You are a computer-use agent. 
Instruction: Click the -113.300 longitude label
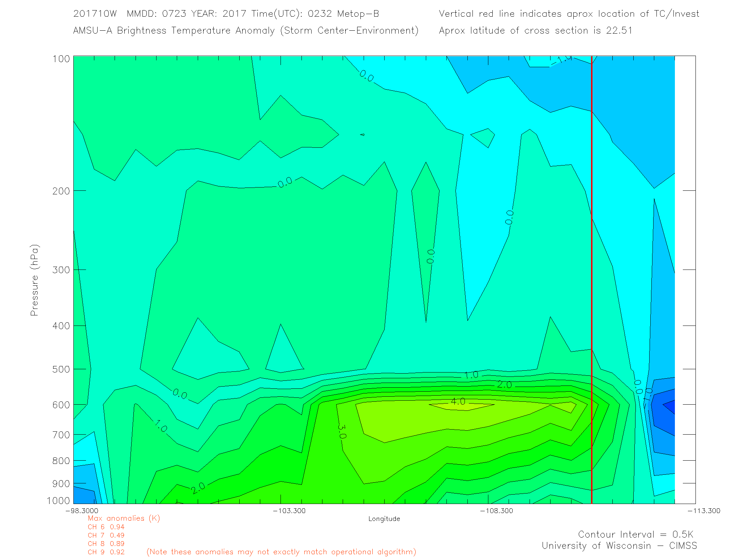pos(703,511)
